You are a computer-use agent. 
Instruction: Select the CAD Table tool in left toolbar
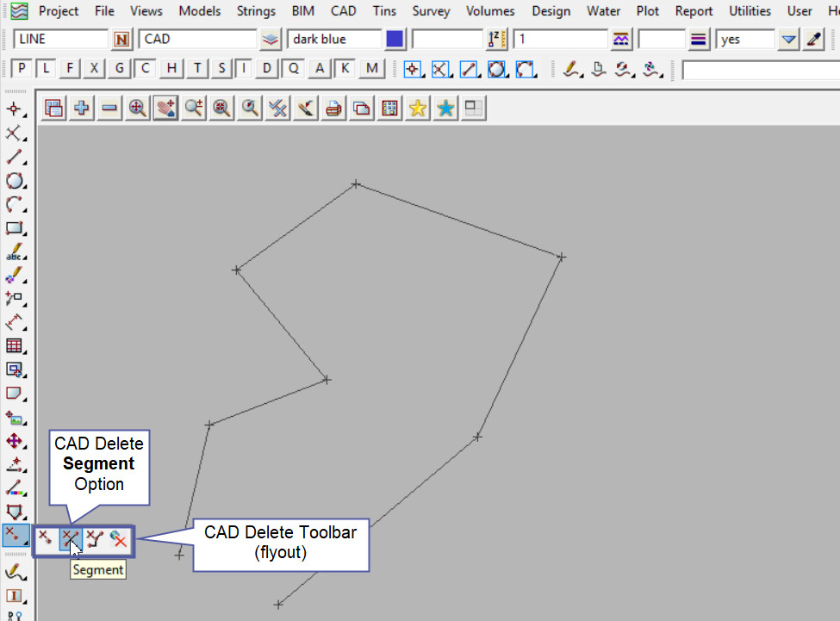[x=15, y=346]
